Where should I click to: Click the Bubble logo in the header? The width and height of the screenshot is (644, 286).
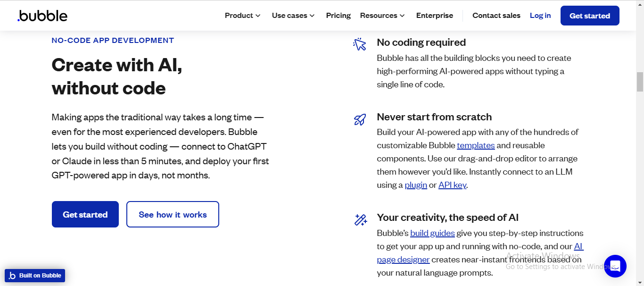click(x=42, y=16)
